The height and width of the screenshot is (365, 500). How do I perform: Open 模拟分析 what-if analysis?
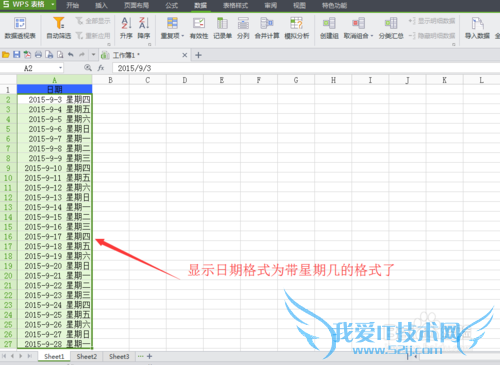[x=297, y=28]
